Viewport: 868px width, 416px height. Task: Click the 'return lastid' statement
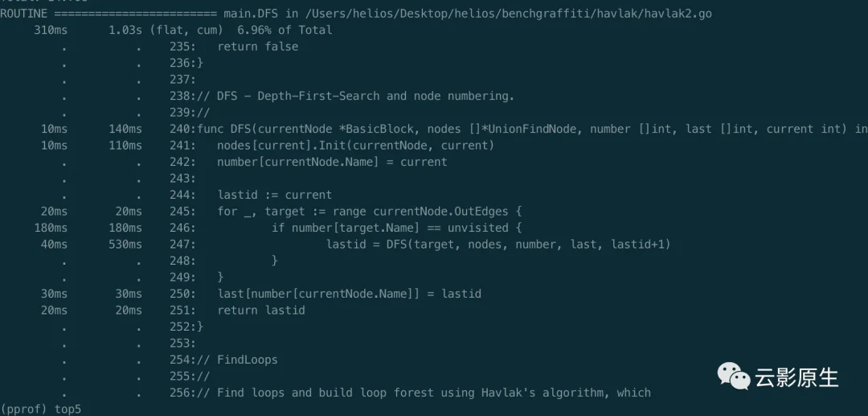(x=260, y=311)
